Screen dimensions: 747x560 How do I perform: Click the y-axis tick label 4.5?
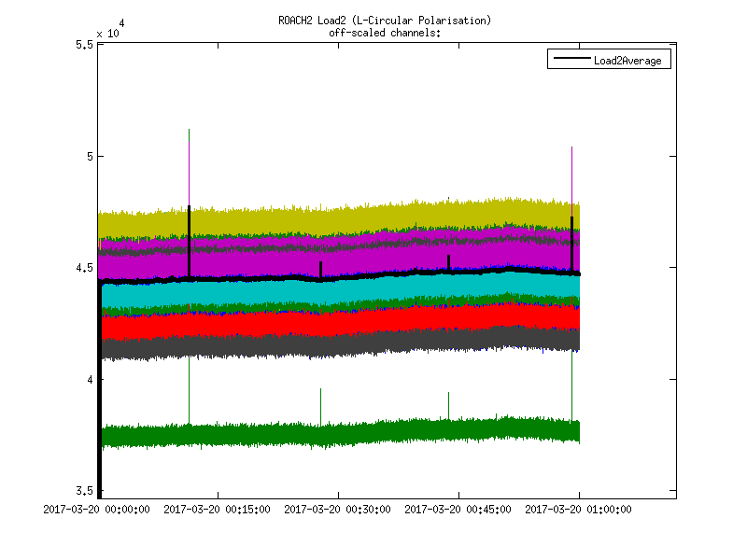pyautogui.click(x=83, y=268)
